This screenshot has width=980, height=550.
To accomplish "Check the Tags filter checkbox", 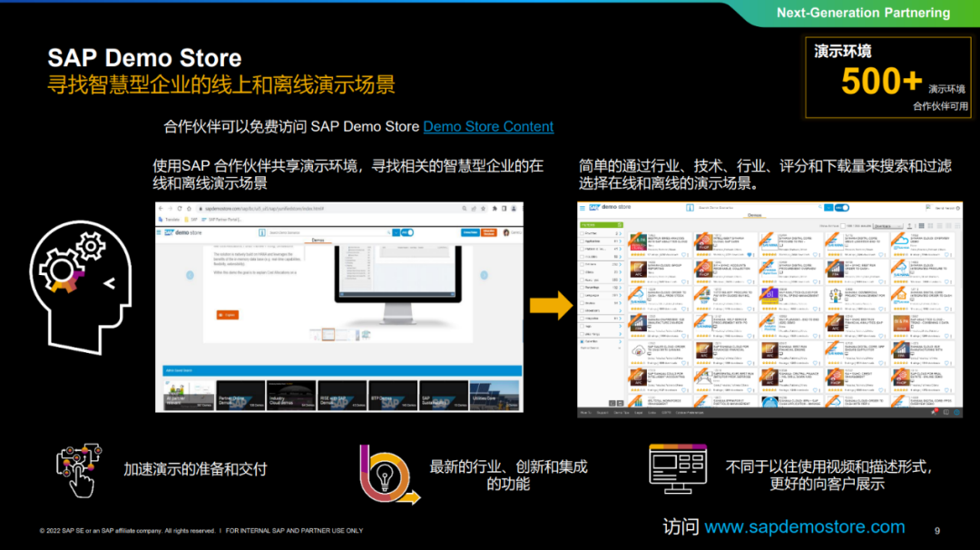I will pos(582,326).
